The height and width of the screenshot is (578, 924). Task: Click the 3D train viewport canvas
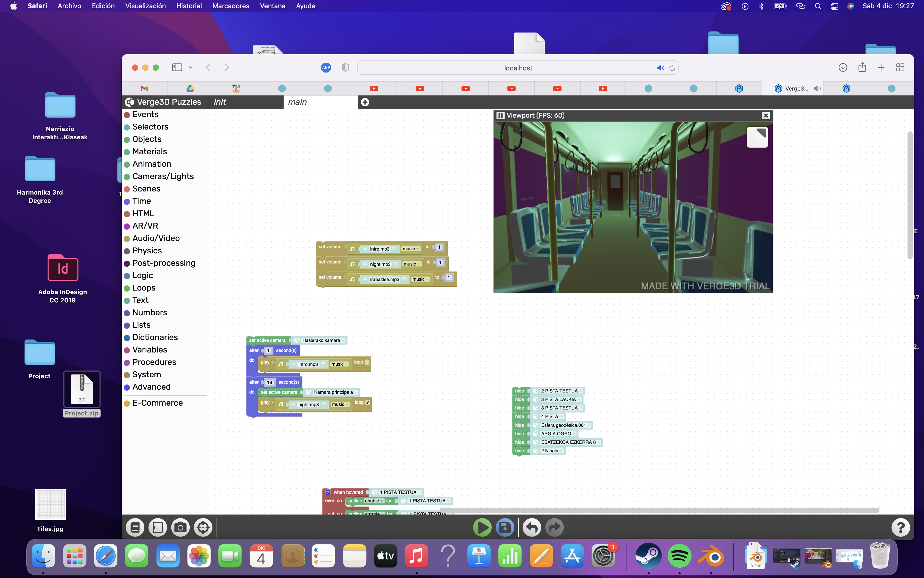tap(633, 207)
